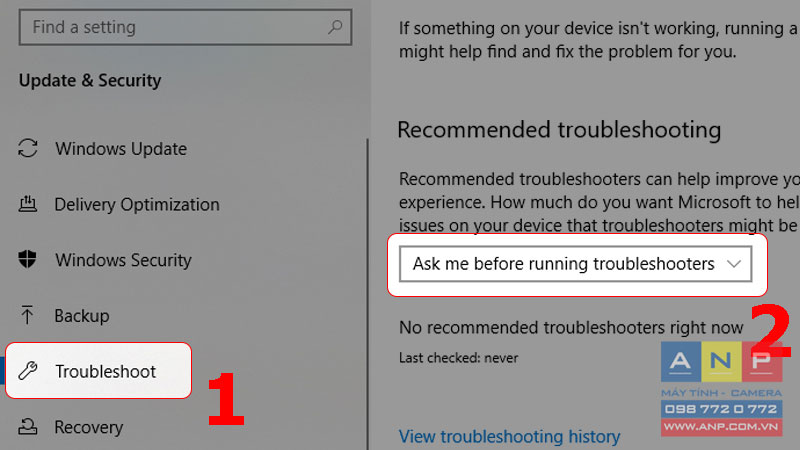Open the Recovery settings label
800x450 pixels.
coord(89,427)
